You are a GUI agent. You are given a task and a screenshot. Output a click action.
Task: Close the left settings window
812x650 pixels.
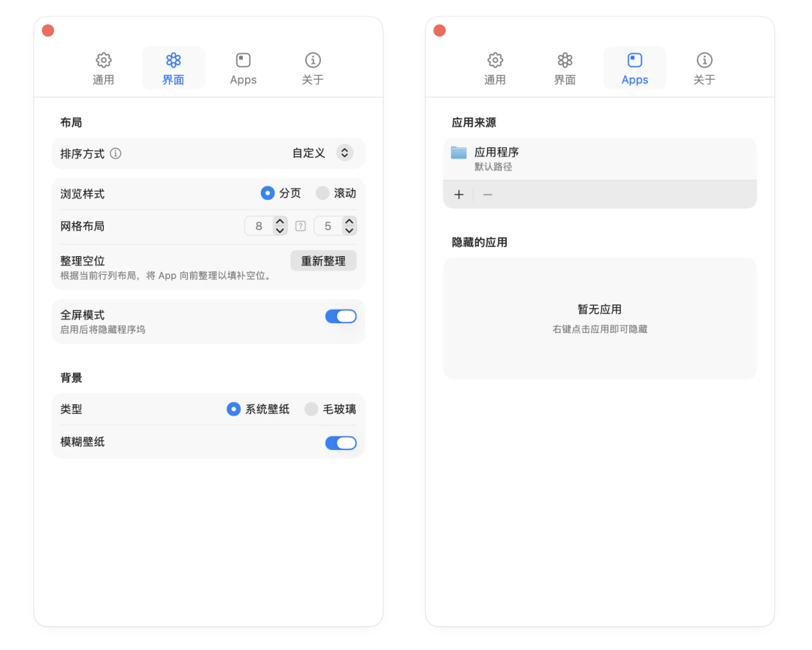coord(48,31)
